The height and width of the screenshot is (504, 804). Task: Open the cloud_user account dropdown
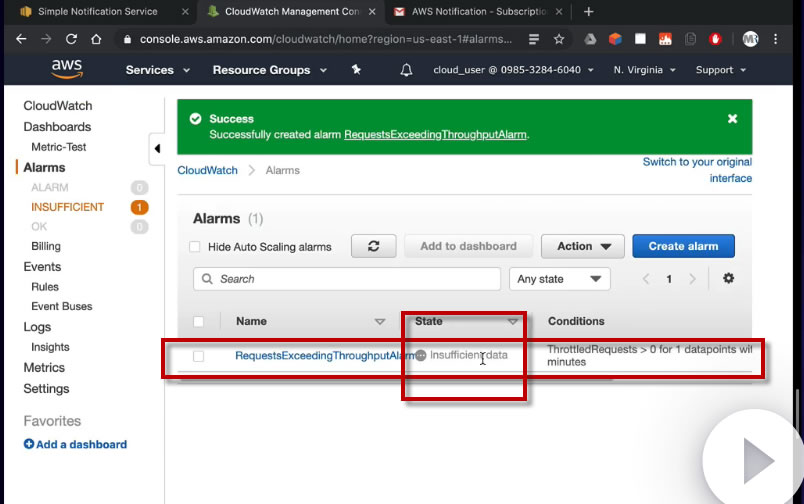point(513,70)
